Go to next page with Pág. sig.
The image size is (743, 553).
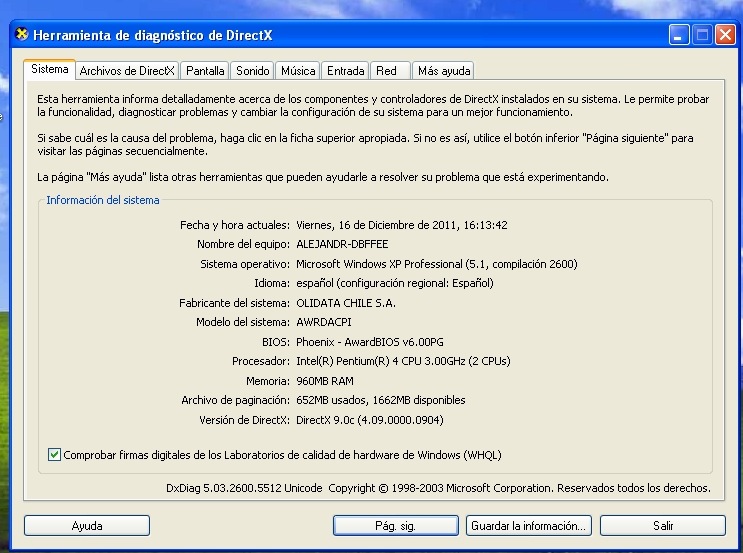click(x=396, y=526)
